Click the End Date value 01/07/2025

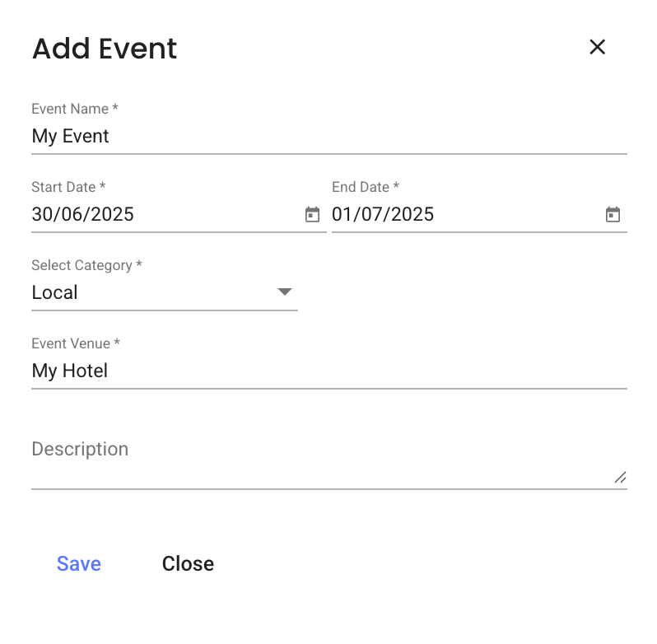tap(383, 215)
